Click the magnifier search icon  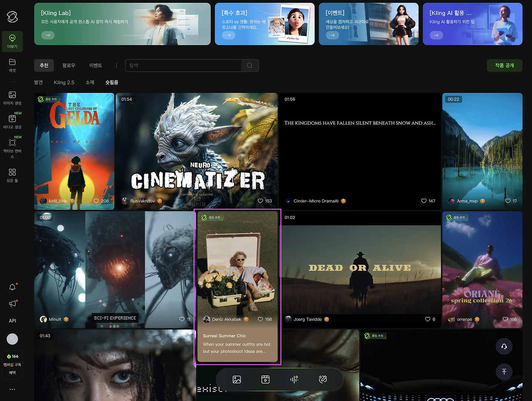(250, 65)
